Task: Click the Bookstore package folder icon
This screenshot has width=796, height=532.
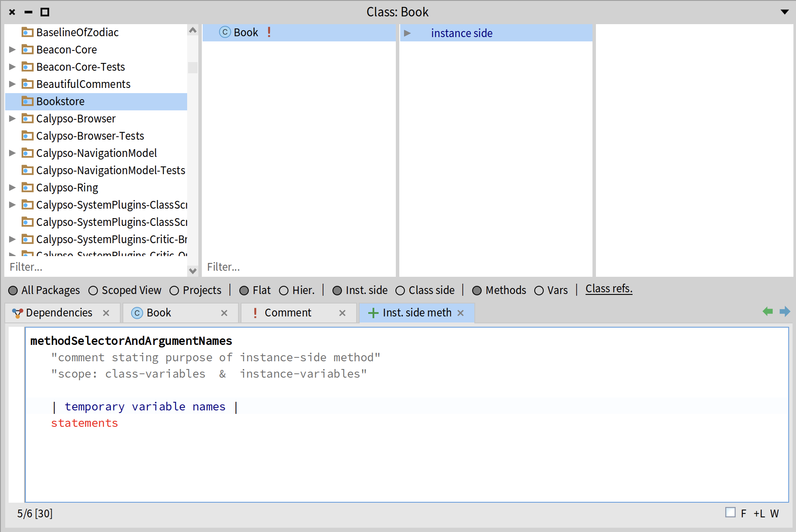Action: [28, 101]
